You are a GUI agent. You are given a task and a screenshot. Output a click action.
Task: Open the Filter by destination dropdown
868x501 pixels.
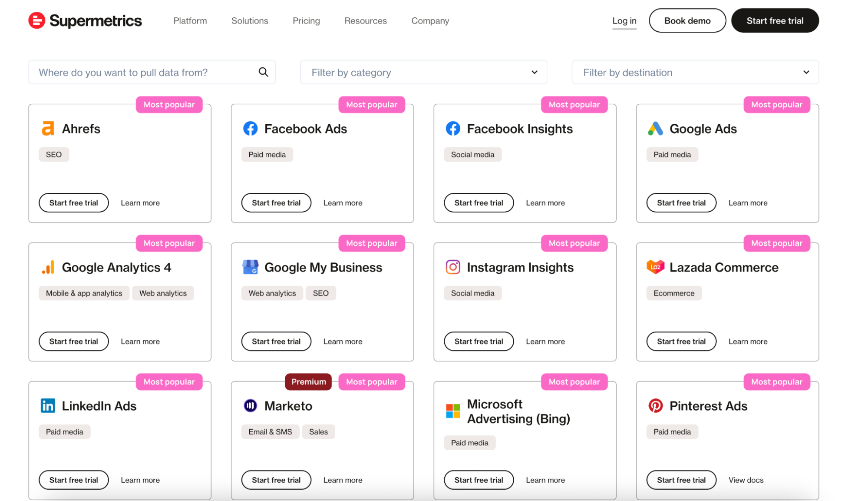tap(695, 72)
